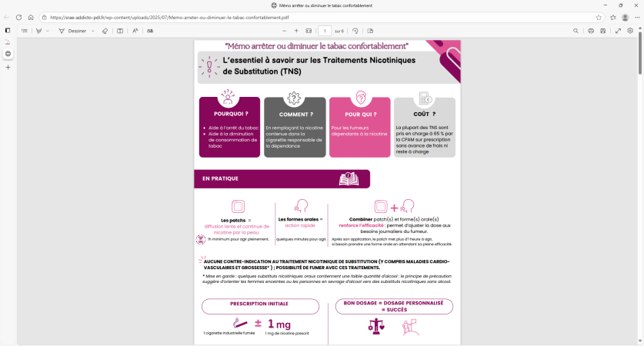
Task: Activate the Dessiner draw tool
Action: 72,31
